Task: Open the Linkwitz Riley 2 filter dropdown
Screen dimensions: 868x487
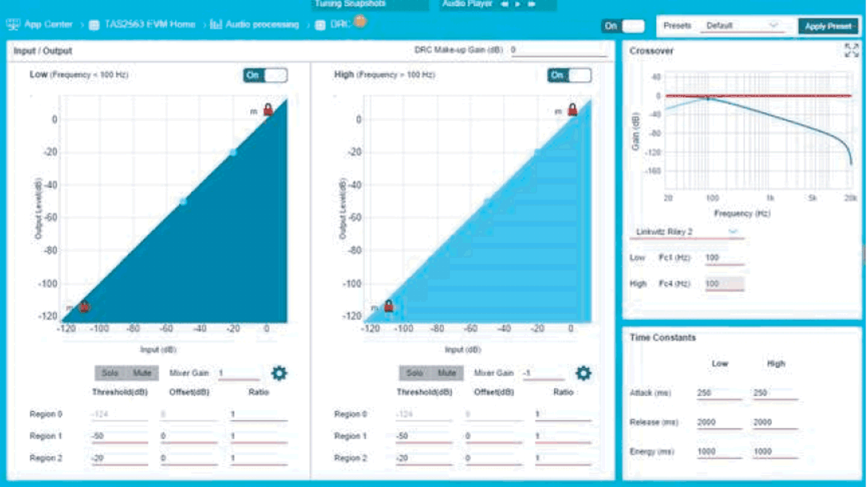Action: (x=686, y=232)
